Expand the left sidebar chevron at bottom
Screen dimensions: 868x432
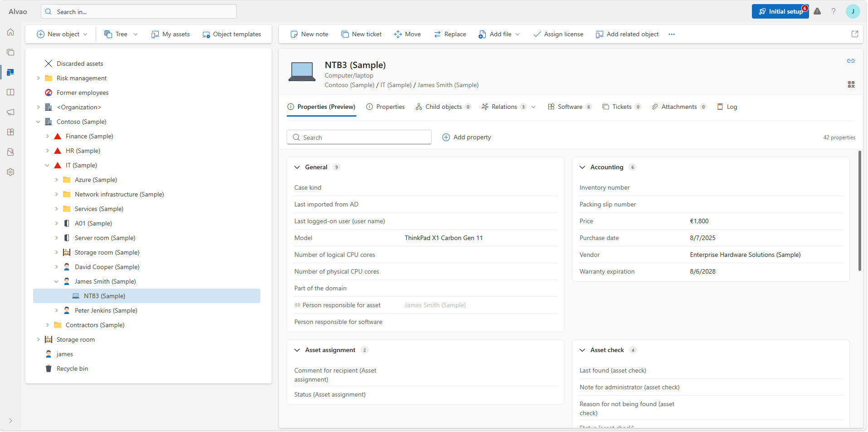coord(10,421)
